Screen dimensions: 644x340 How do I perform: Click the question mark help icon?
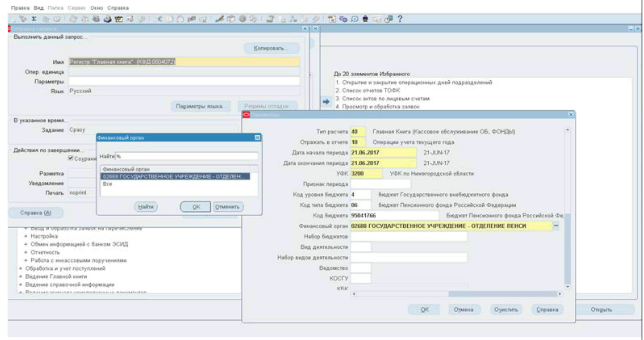tap(400, 19)
